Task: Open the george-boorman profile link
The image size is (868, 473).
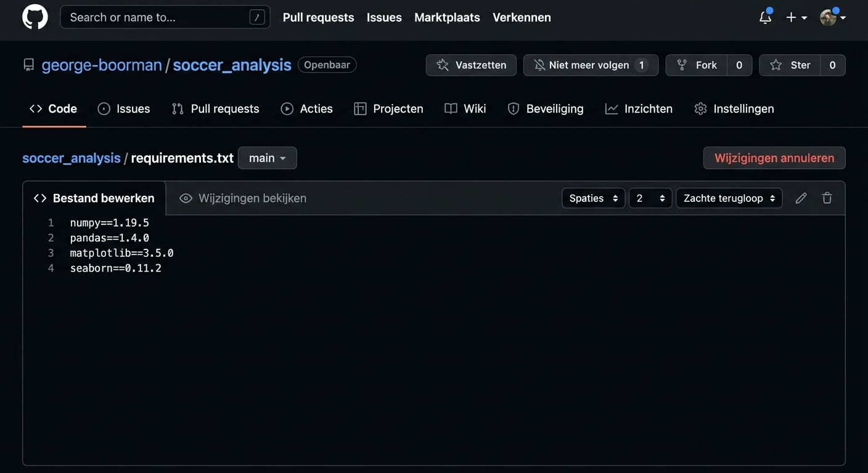Action: [x=102, y=65]
